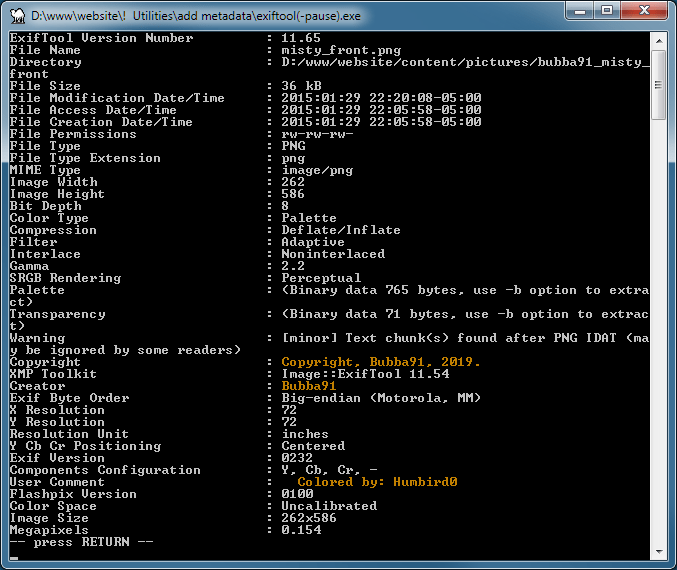Click the 262x586 Image Size value

pyautogui.click(x=309, y=518)
